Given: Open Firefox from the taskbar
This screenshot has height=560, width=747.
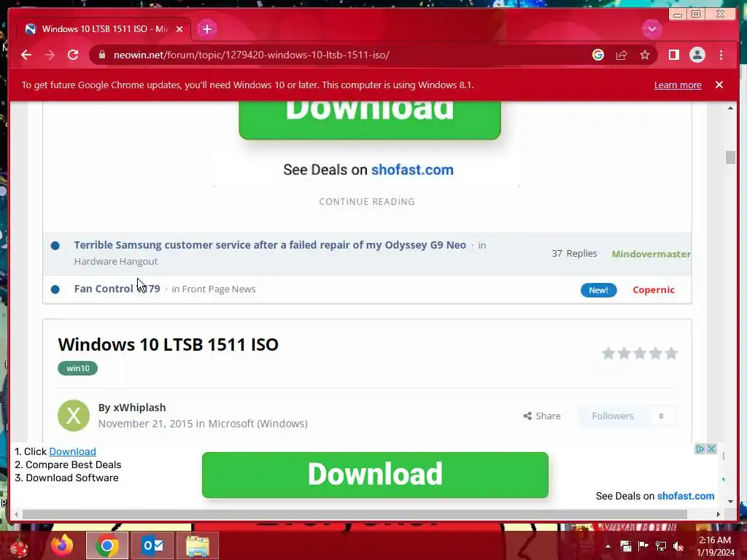Looking at the screenshot, I should (63, 545).
